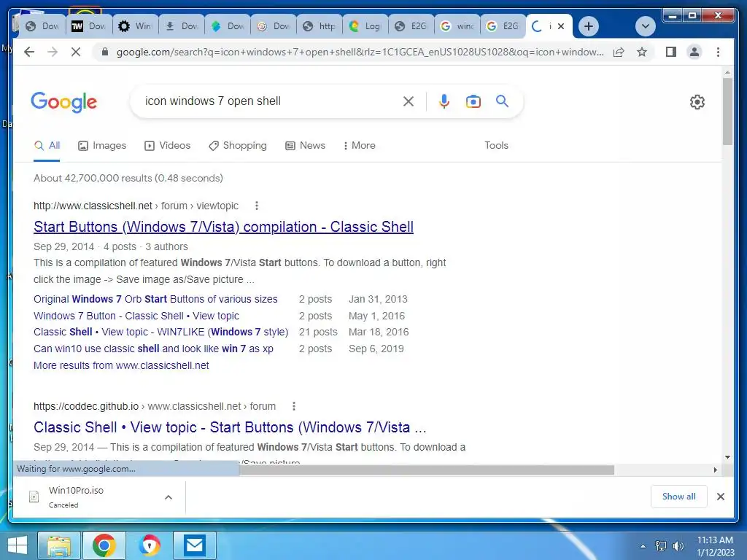Expand the More search filters
747x560 pixels.
pos(359,145)
